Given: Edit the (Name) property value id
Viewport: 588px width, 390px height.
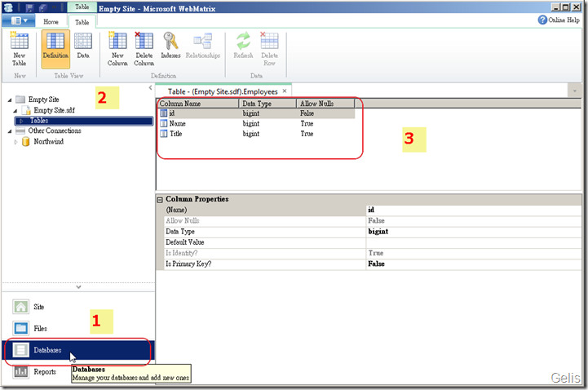Looking at the screenshot, I should (x=474, y=210).
